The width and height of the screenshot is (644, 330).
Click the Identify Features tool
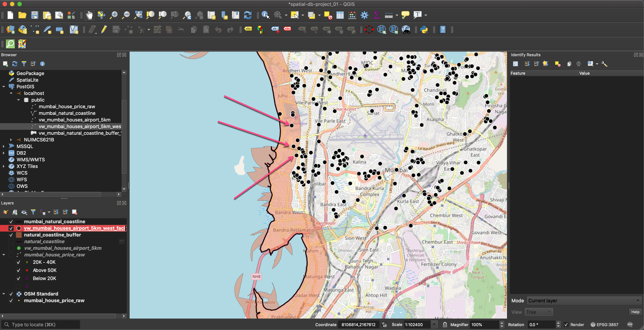click(x=265, y=15)
